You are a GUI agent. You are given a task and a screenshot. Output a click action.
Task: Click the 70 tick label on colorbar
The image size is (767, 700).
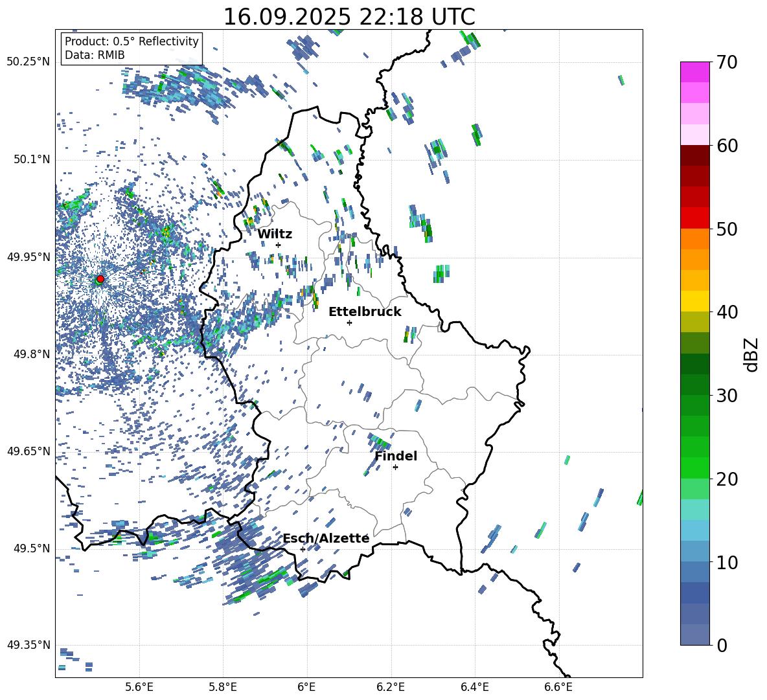[728, 62]
